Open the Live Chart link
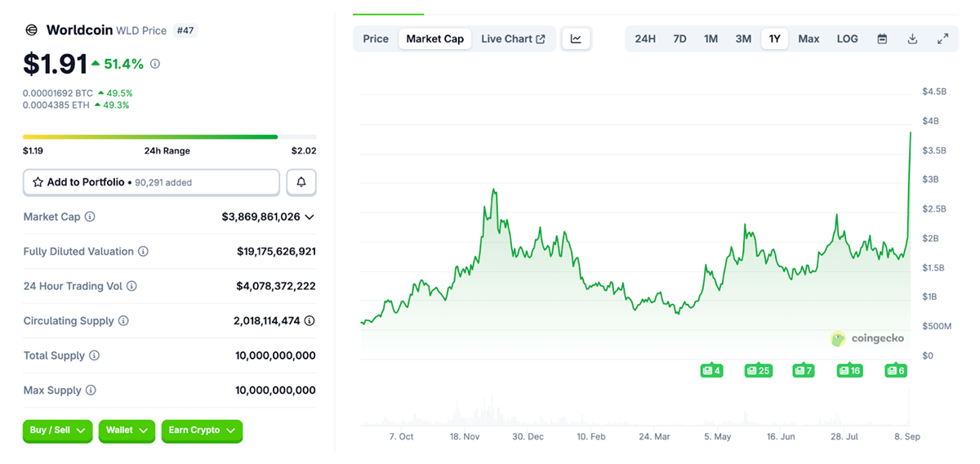This screenshot has height=464, width=980. tap(513, 38)
